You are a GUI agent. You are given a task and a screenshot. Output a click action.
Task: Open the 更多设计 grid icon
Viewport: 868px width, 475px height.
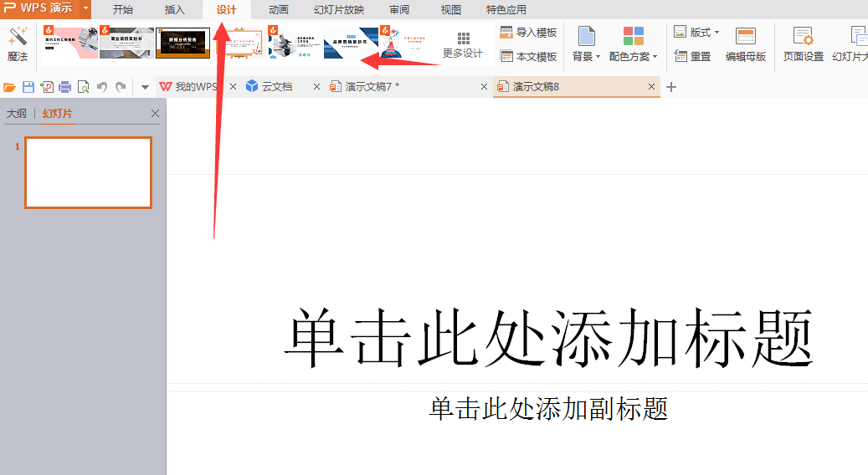click(x=464, y=38)
